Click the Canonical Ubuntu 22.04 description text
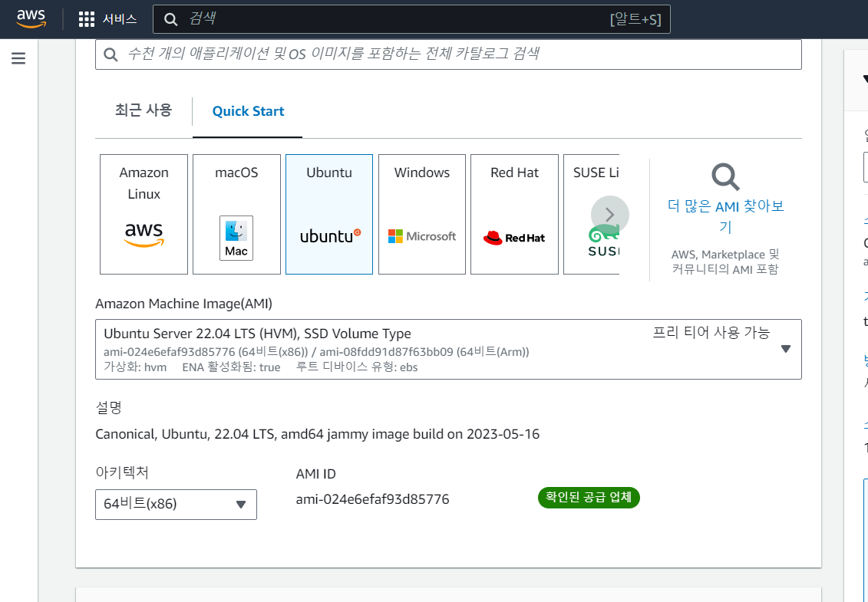This screenshot has width=868, height=602. (x=317, y=434)
